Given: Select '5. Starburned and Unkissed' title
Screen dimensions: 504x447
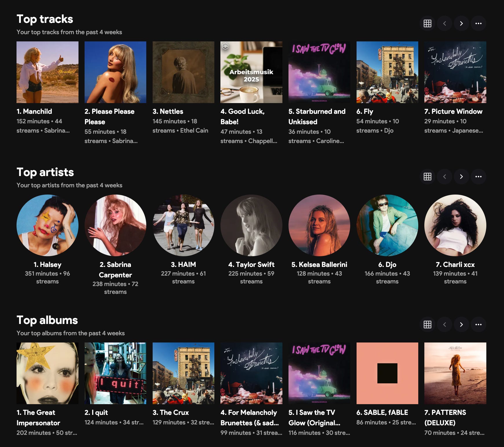Looking at the screenshot, I should 317,117.
